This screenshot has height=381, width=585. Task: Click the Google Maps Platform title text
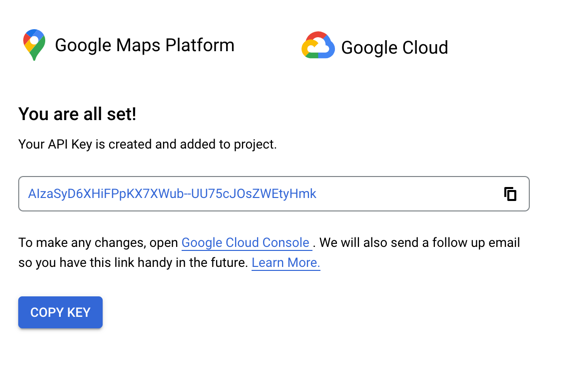tap(145, 45)
